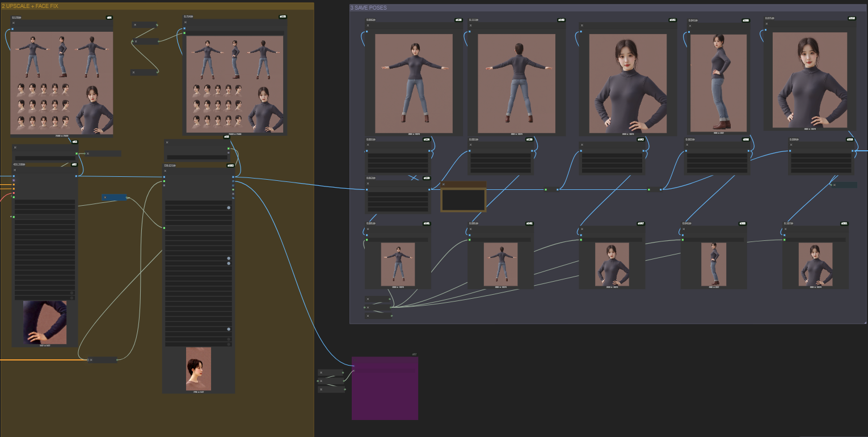Image resolution: width=868 pixels, height=437 pixels.
Task: Open the large back T-pose image in SAVE POSES
Action: pos(517,83)
